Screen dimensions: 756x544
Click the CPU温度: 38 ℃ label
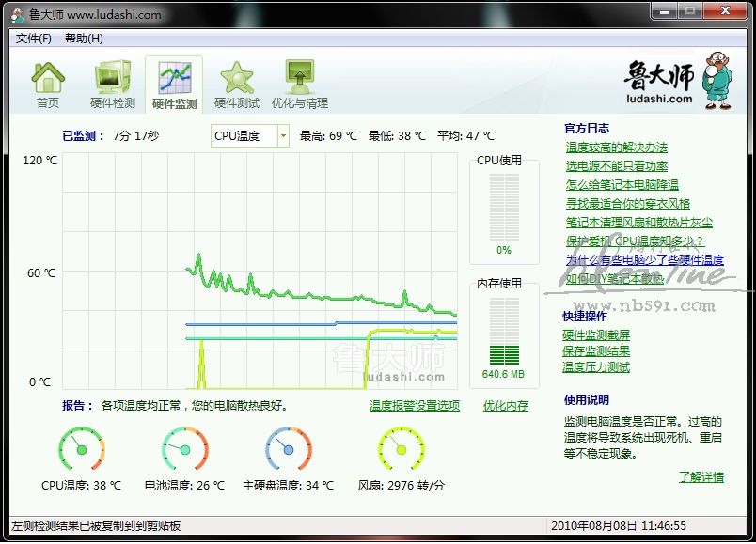[81, 485]
